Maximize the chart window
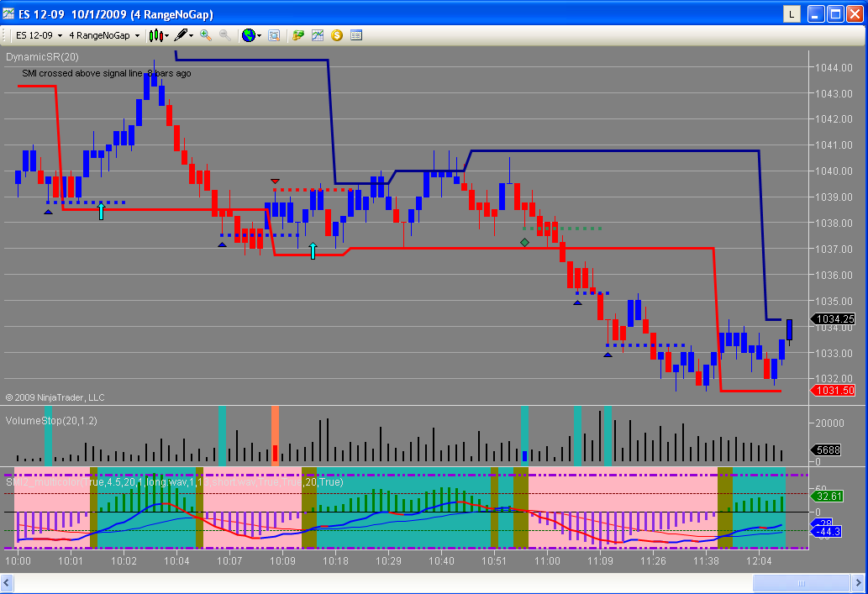868x594 pixels. (835, 13)
